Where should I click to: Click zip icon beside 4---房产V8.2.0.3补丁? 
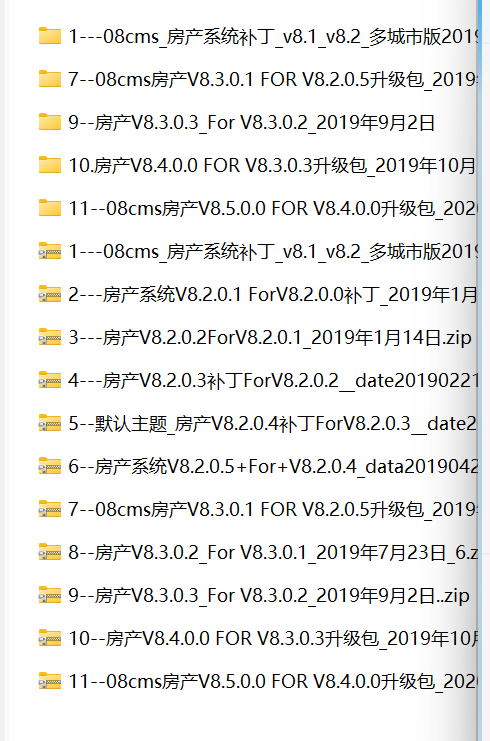(x=50, y=380)
